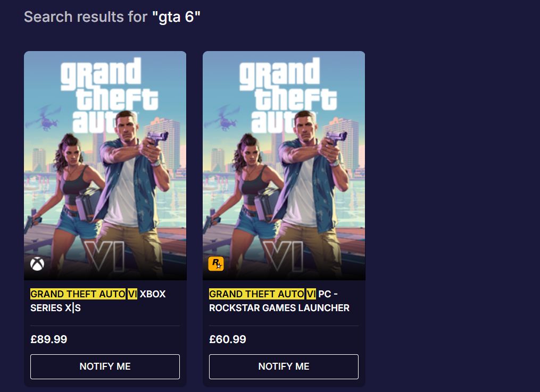Click the GTA VI Xbox cover artwork
The height and width of the screenshot is (392, 540).
click(105, 165)
